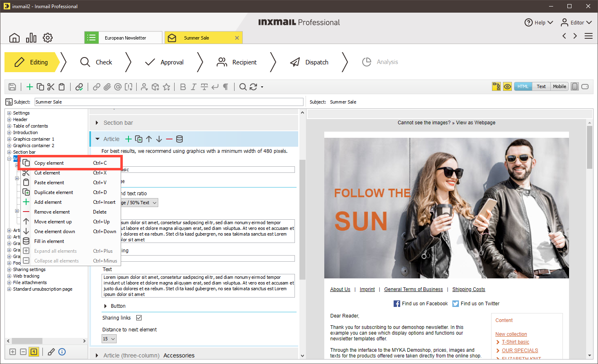Go to the Dispatch workflow step
The image size is (598, 364).
(310, 62)
